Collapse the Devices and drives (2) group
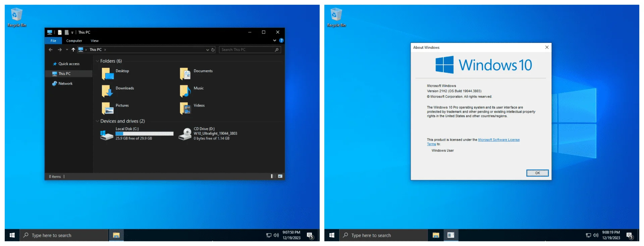Image resolution: width=644 pixels, height=246 pixels. [x=97, y=121]
